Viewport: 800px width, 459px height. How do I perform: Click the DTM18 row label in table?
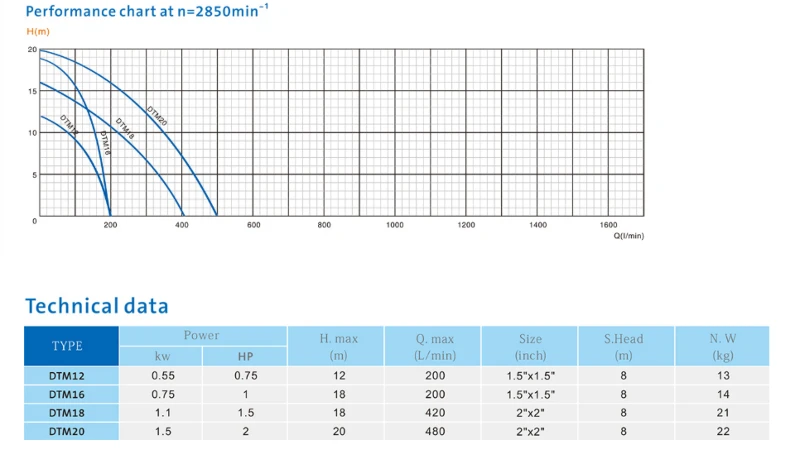pos(67,413)
